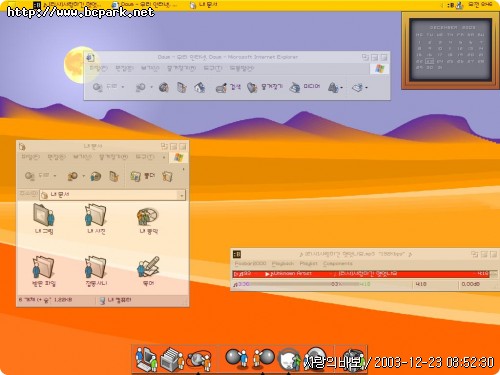Open the 내 그림 folder icon

click(44, 219)
